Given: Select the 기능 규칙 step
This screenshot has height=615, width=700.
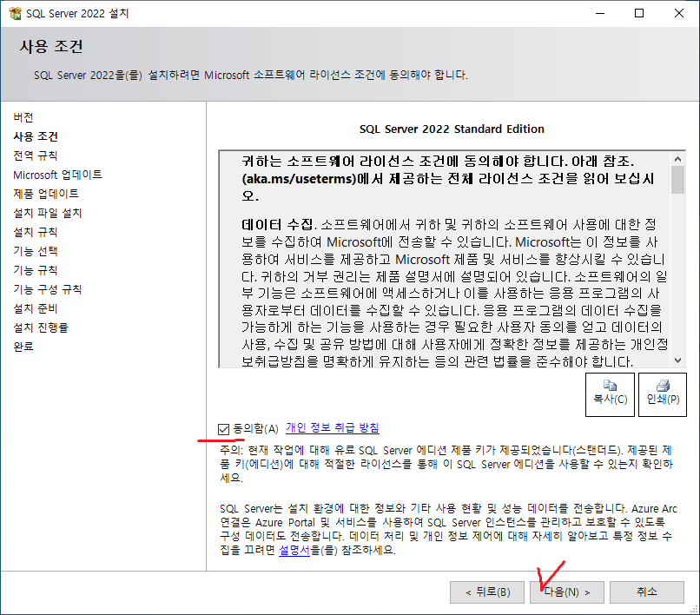Looking at the screenshot, I should pos(36,270).
